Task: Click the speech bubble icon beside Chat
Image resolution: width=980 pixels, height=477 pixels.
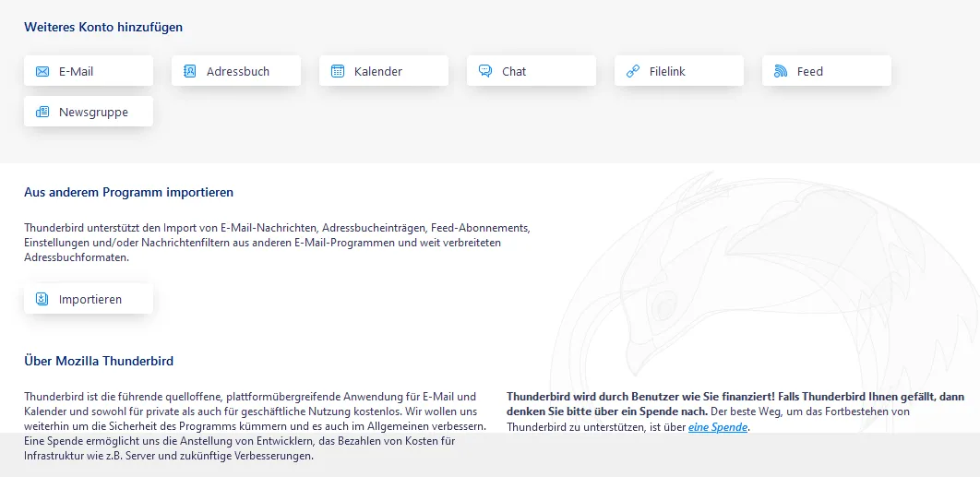Action: pyautogui.click(x=485, y=71)
